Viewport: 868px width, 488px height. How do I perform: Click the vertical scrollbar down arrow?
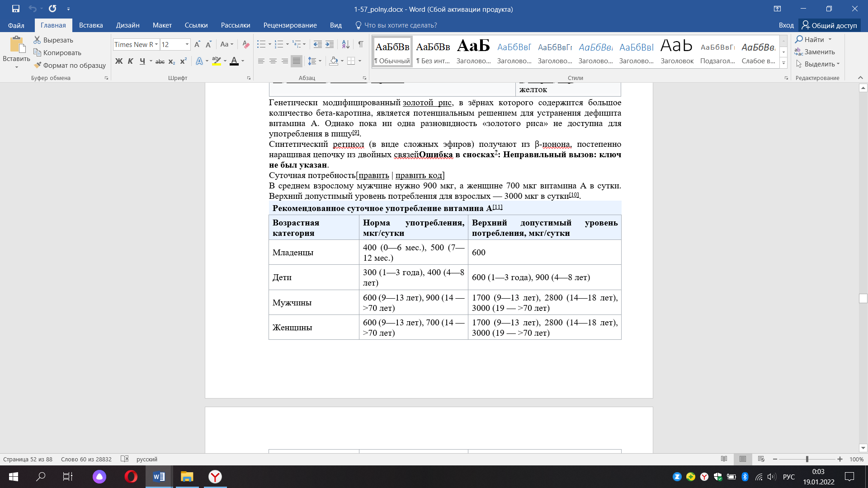[863, 448]
